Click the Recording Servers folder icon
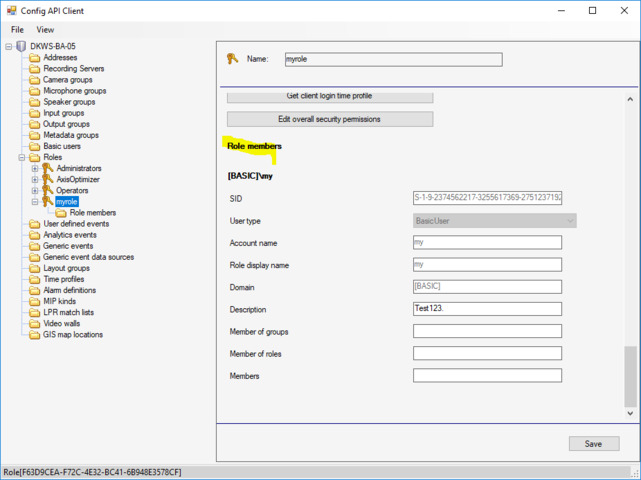This screenshot has width=641, height=480. [35, 69]
